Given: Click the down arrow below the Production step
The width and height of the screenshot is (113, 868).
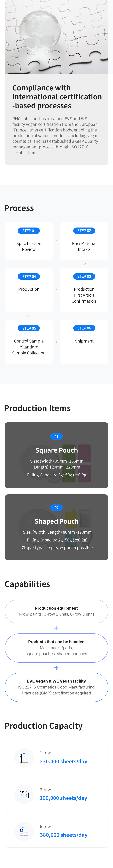Looking at the screenshot, I should 29,316.
